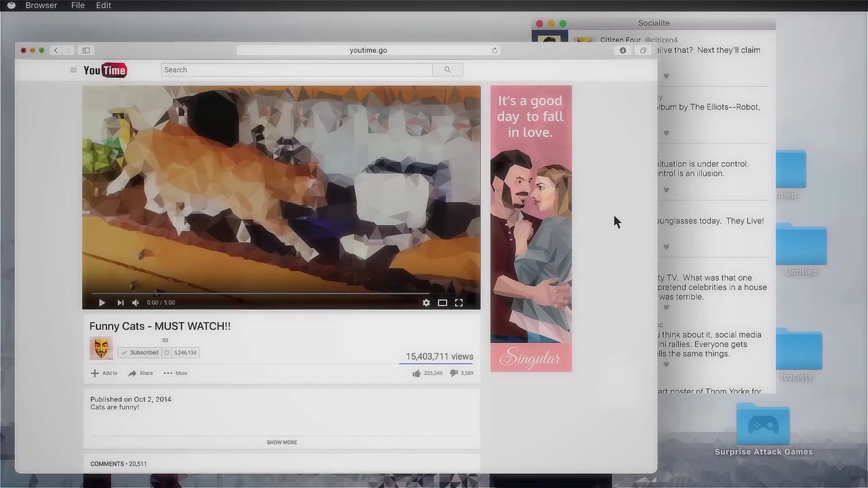Open the YouTime hamburger menu

(73, 70)
